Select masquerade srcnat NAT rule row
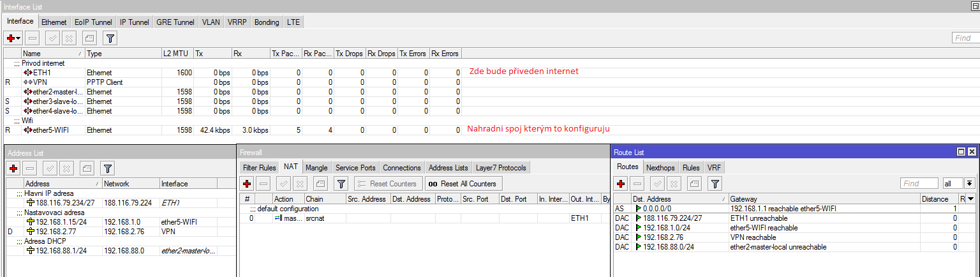980x277 pixels. coord(424,218)
